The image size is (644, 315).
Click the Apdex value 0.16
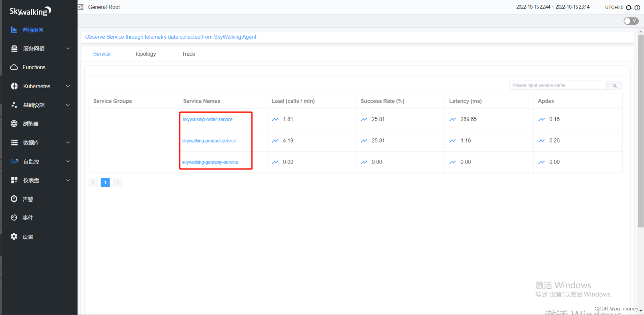(x=554, y=119)
